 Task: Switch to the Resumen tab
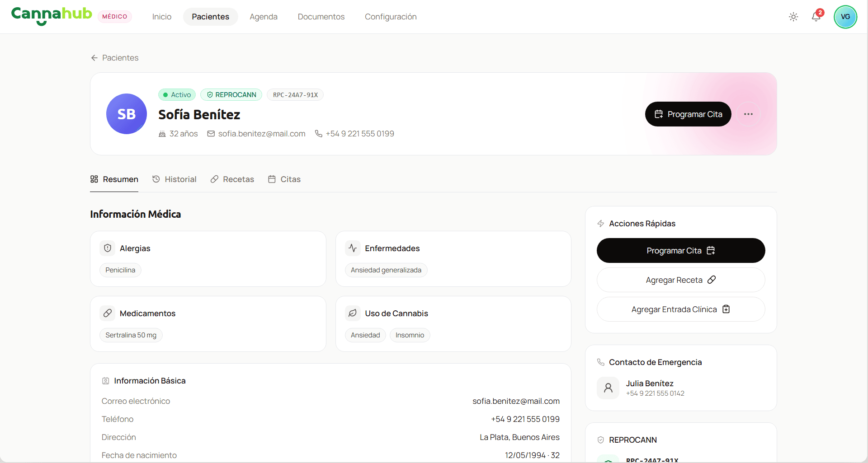[114, 179]
